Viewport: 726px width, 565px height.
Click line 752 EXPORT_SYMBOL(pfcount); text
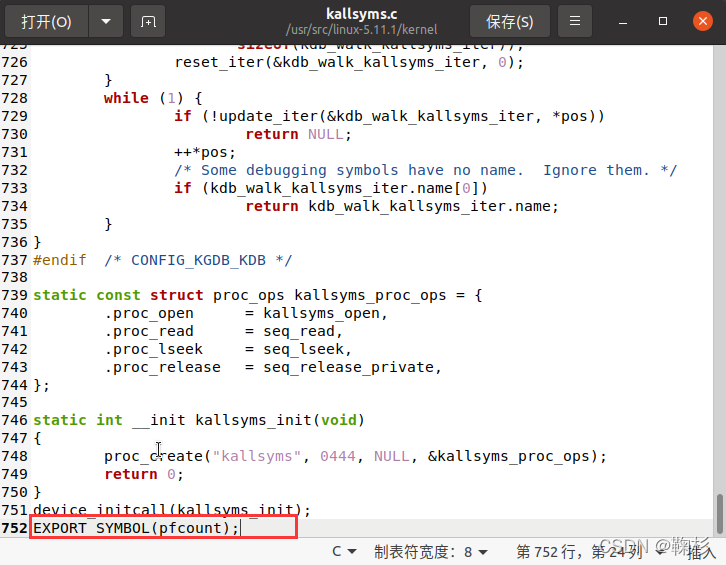coord(136,528)
